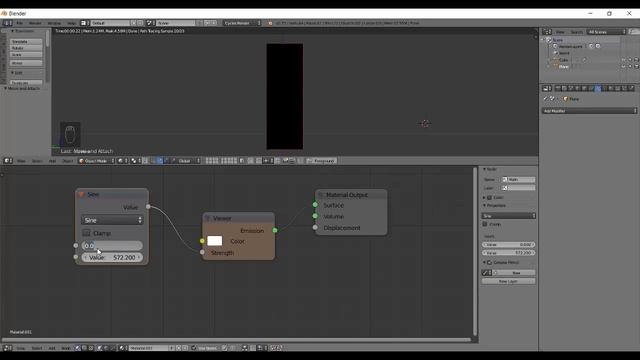640x360 pixels.
Task: Click the properties editor type icon
Action: [x=547, y=88]
